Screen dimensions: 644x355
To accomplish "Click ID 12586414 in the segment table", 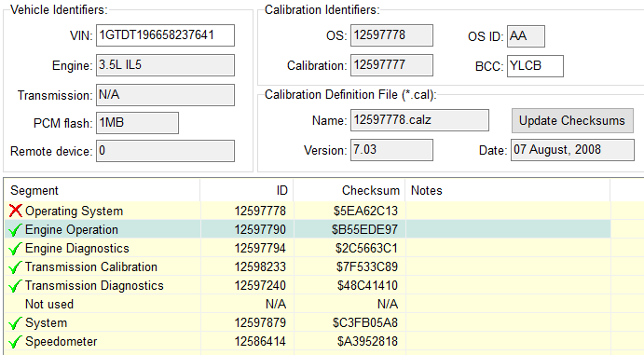I will click(x=260, y=341).
